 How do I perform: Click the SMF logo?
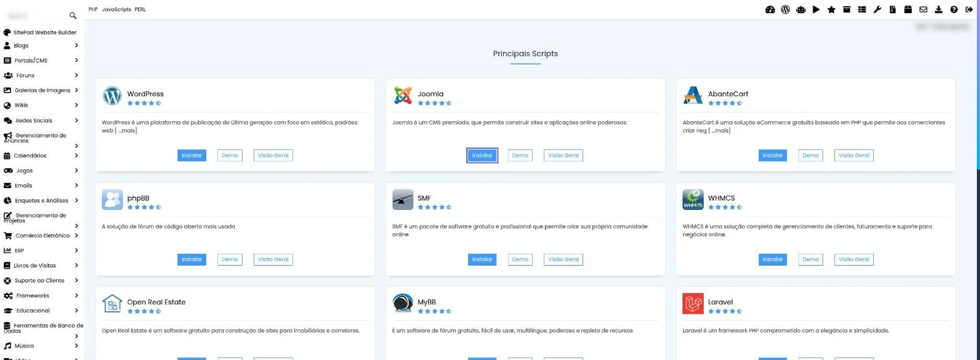click(x=403, y=199)
